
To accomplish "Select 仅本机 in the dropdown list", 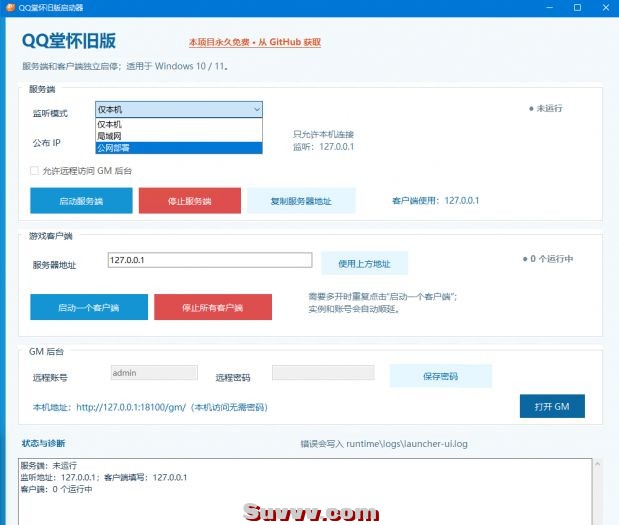I will pyautogui.click(x=179, y=124).
